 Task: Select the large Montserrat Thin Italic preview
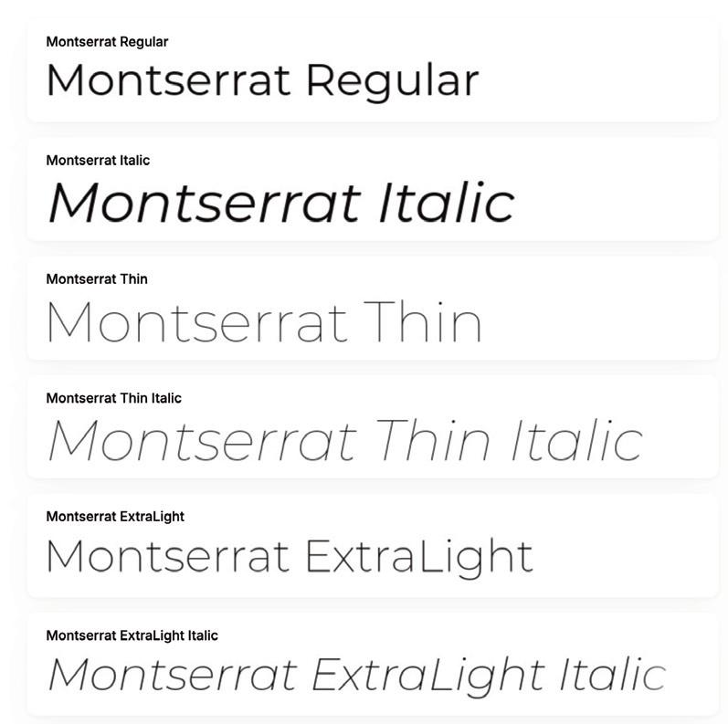point(344,440)
